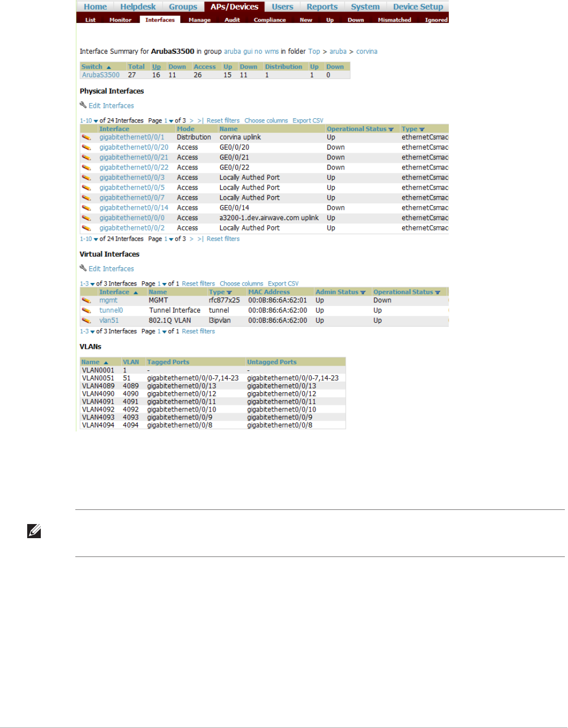Image resolution: width=568 pixels, height=728 pixels.
Task: Filter physical table by Operational Status column
Action: [x=391, y=129]
